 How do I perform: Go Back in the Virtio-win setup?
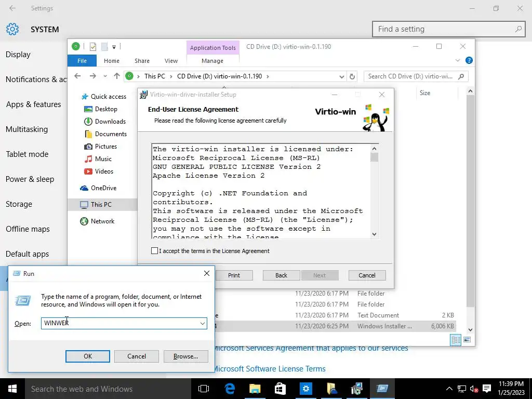281,275
